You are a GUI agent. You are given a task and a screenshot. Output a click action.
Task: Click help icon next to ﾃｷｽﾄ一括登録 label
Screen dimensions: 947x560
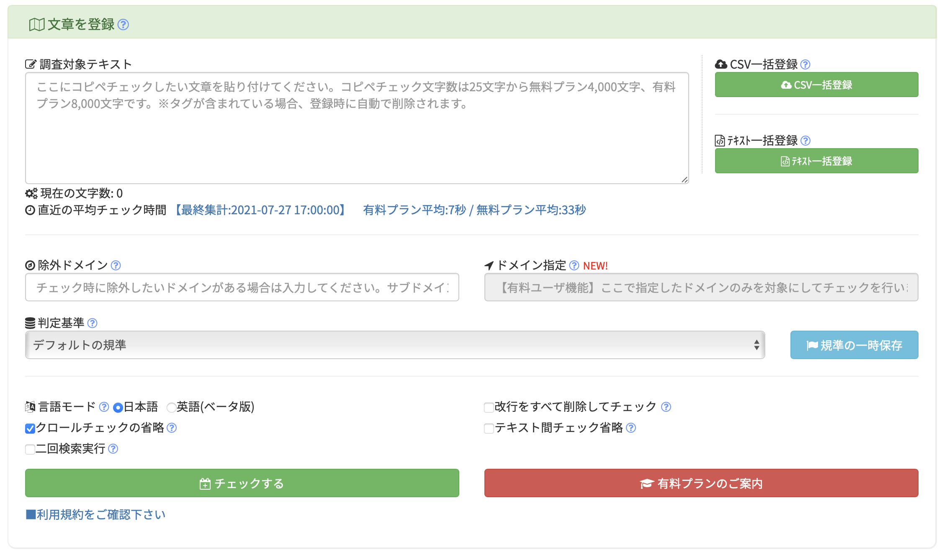click(x=805, y=141)
